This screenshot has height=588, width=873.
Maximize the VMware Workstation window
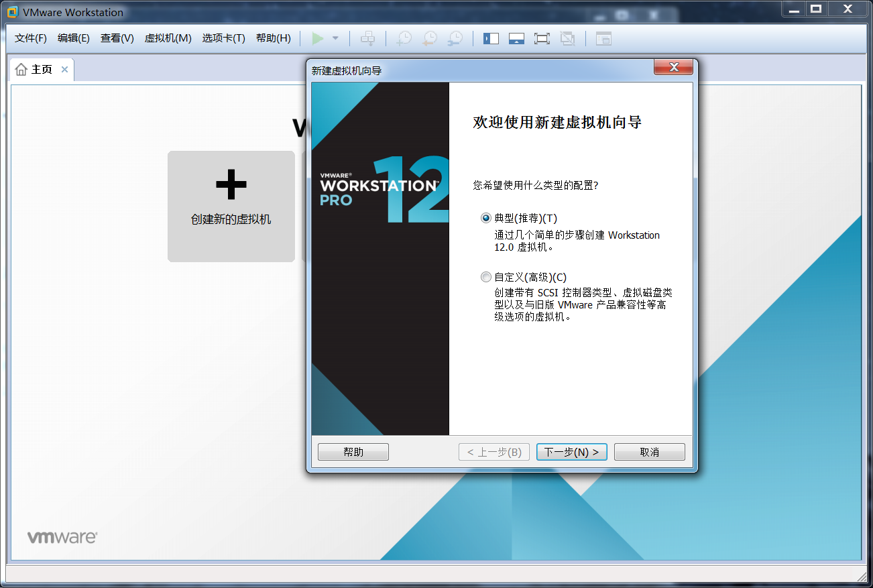816,9
